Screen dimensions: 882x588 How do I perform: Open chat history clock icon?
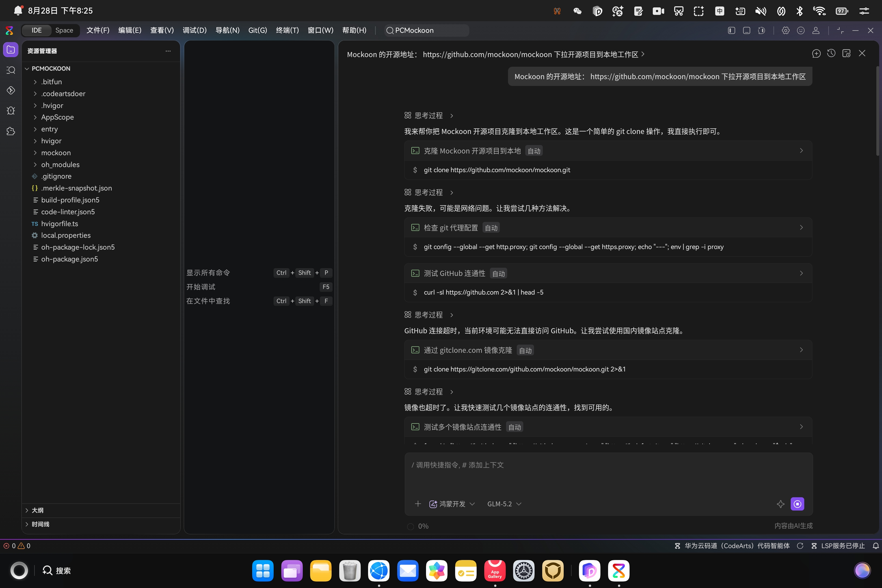(831, 54)
